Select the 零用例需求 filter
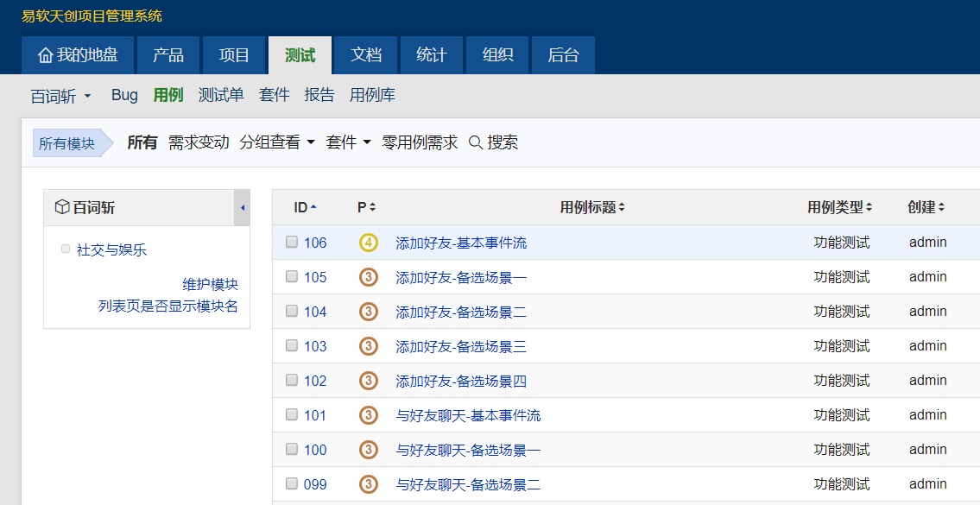Image resolution: width=980 pixels, height=505 pixels. 420,142
